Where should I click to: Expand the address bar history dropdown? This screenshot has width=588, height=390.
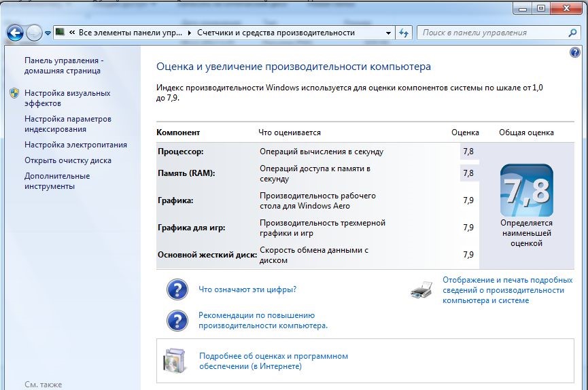tap(388, 33)
